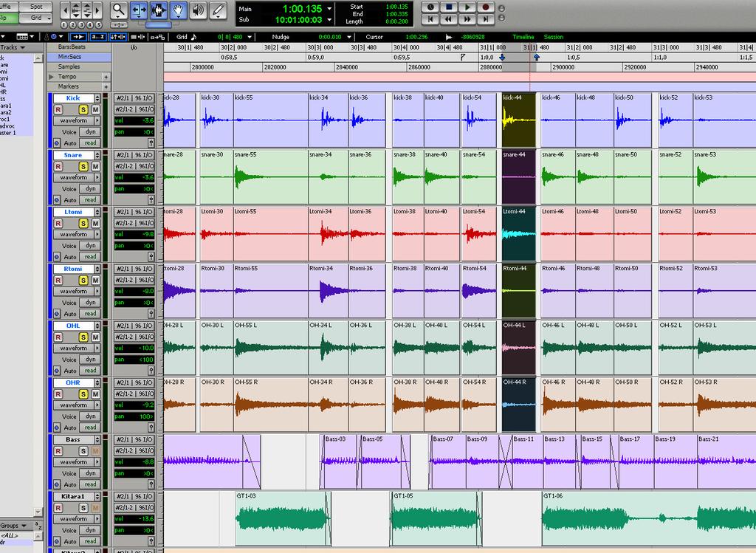The image size is (756, 553).
Task: Solo the OHR track
Action: pos(83,394)
